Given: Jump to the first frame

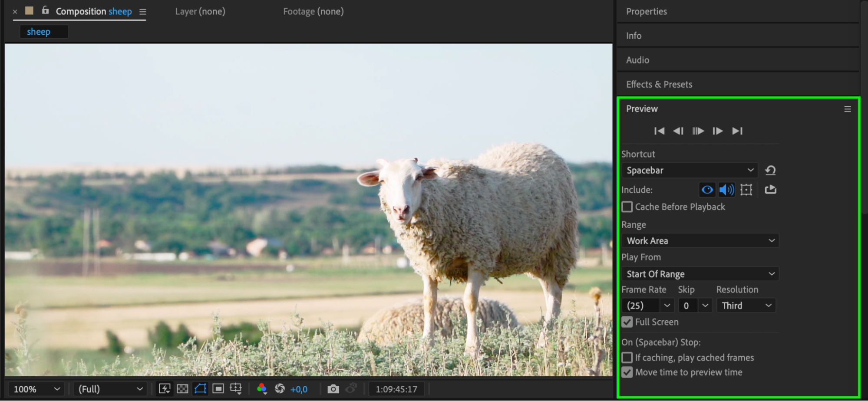Looking at the screenshot, I should click(x=659, y=131).
